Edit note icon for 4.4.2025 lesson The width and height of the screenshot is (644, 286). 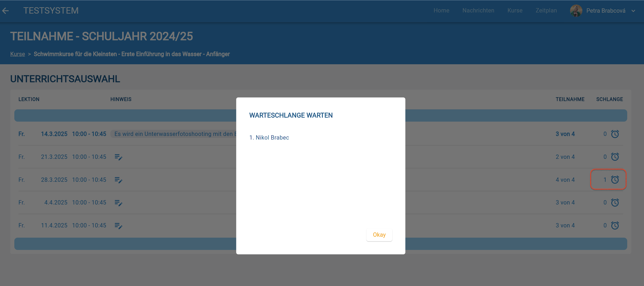[x=118, y=202]
